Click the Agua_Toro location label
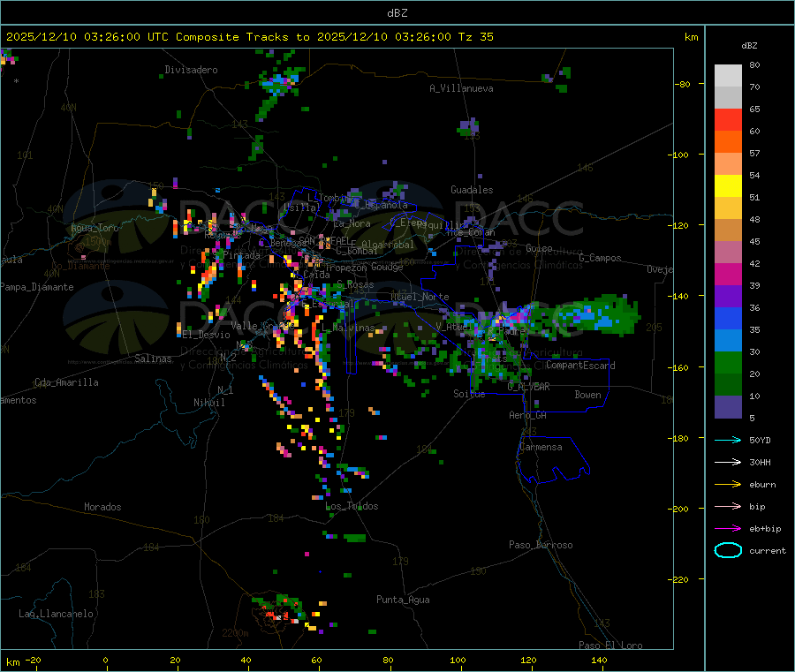This screenshot has height=672, width=795. (x=95, y=228)
